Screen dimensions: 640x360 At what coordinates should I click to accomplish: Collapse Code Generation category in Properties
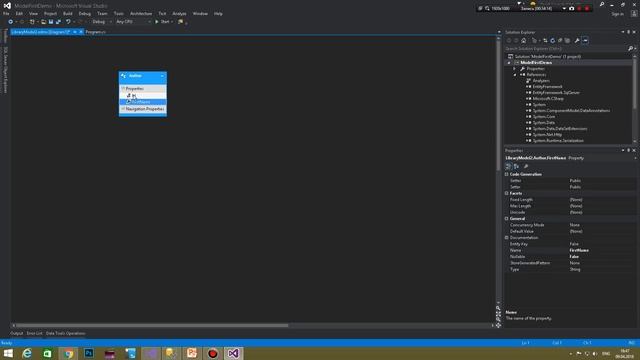pos(507,174)
